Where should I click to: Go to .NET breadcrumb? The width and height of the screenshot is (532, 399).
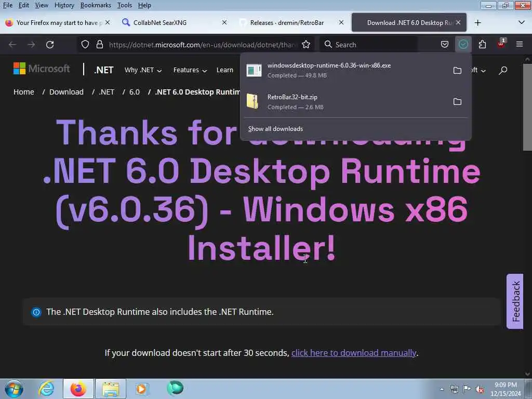tap(107, 92)
